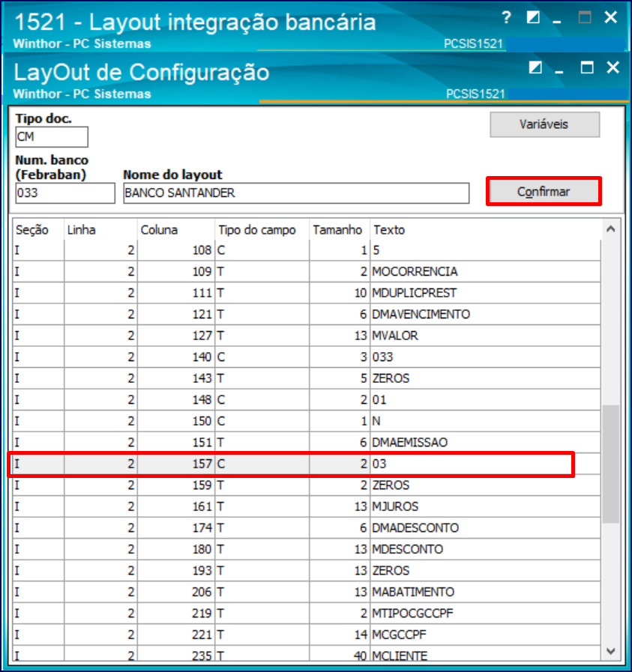Click the Variáveis button
This screenshot has width=632, height=672.
(x=544, y=124)
